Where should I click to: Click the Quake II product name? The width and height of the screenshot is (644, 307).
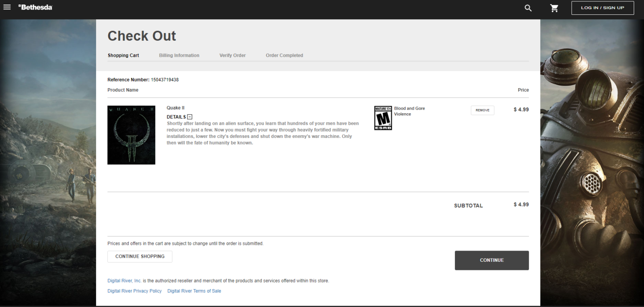click(175, 108)
